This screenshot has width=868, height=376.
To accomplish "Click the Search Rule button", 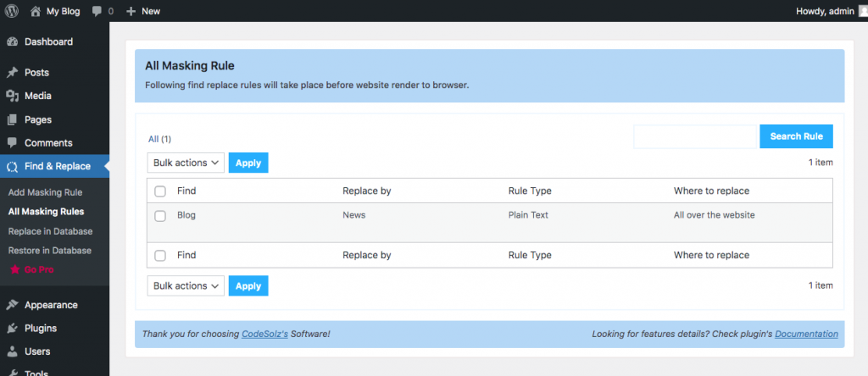I will pos(796,136).
